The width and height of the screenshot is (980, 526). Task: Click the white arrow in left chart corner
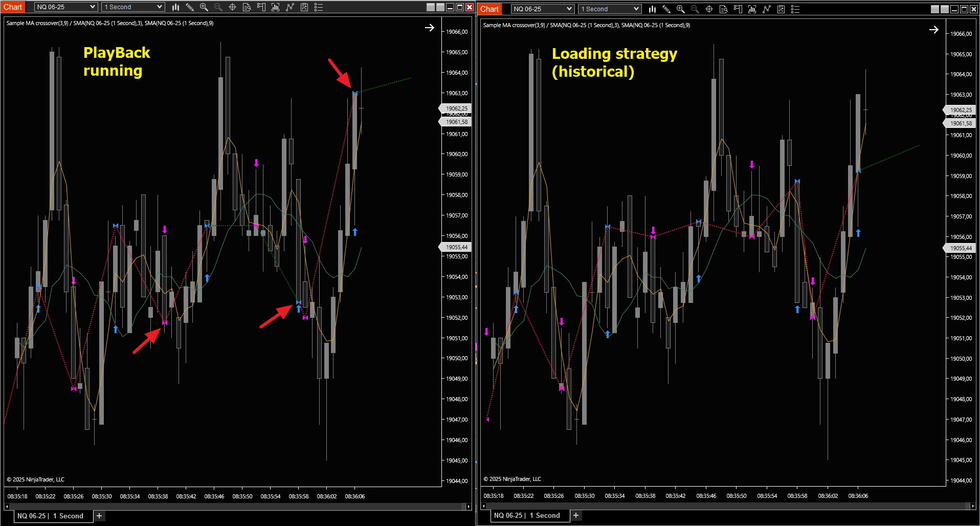pos(430,28)
